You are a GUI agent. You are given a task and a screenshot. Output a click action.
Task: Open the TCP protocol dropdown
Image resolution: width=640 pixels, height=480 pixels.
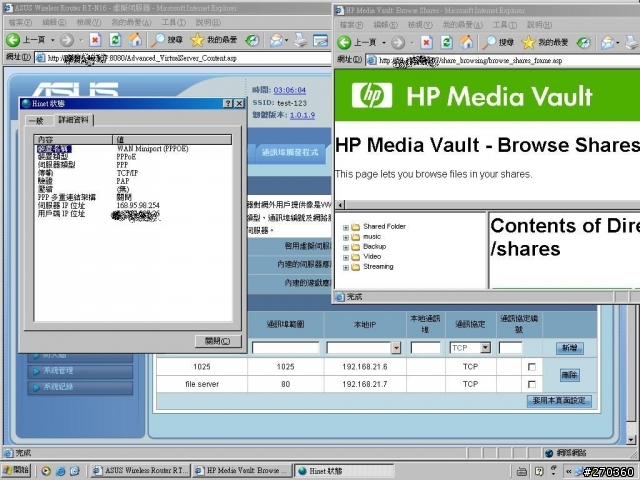coord(485,348)
